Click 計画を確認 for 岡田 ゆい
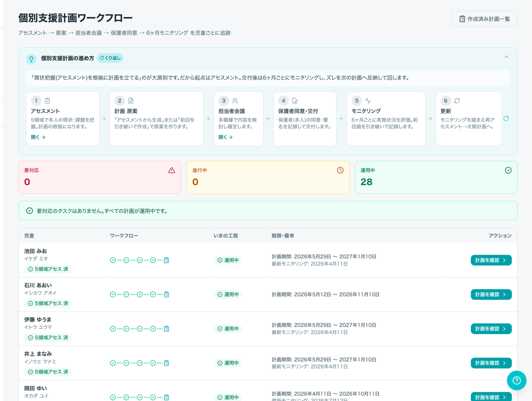 (491, 397)
